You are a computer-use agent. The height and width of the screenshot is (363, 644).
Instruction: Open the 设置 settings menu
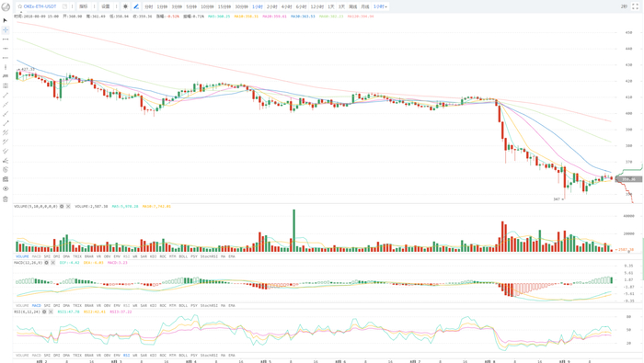coord(106,6)
